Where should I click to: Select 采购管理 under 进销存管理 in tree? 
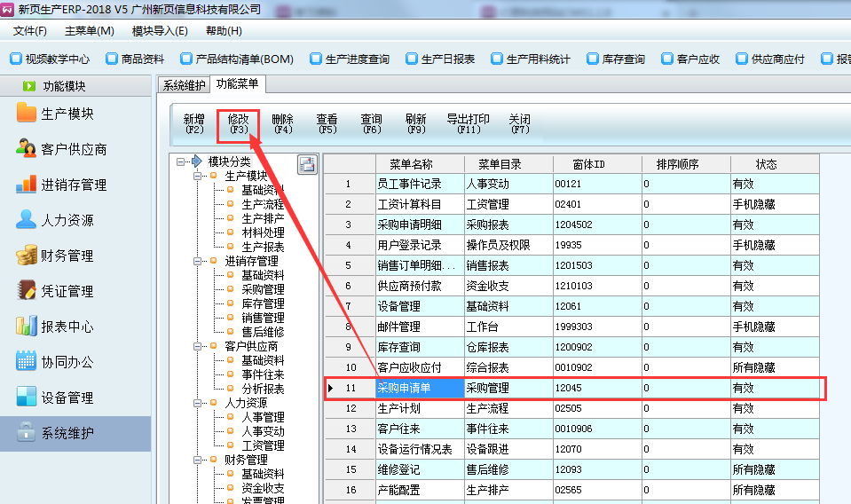(263, 289)
